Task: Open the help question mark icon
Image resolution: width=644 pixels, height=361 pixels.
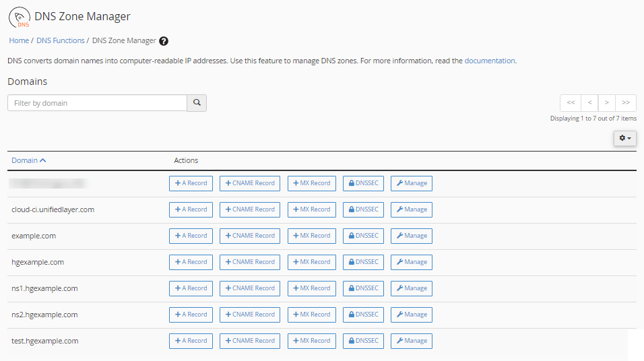Action: point(164,41)
